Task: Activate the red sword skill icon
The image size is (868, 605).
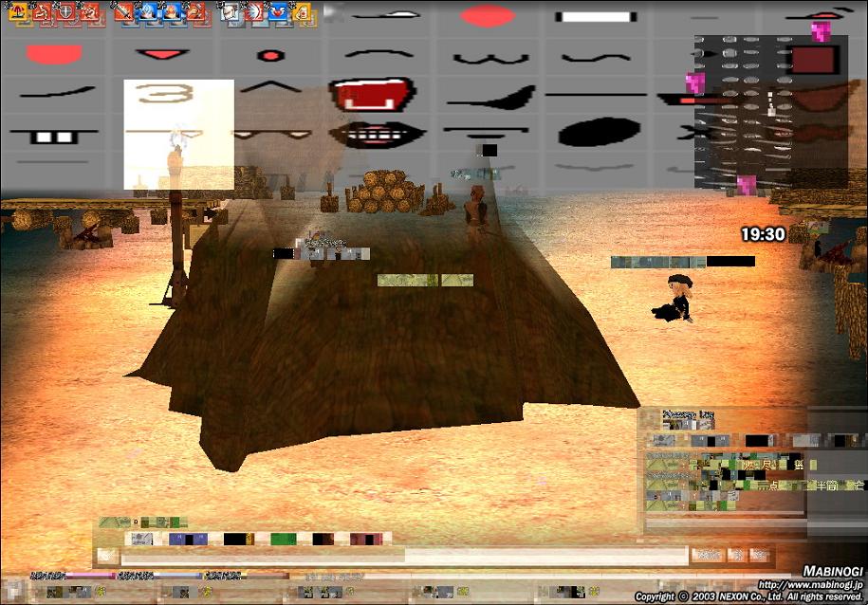Action: pyautogui.click(x=124, y=12)
